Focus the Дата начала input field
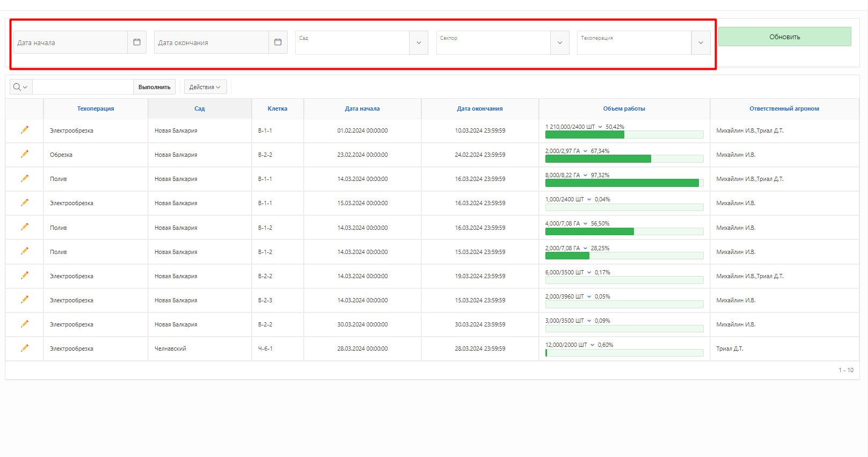The height and width of the screenshot is (457, 868). click(x=71, y=42)
